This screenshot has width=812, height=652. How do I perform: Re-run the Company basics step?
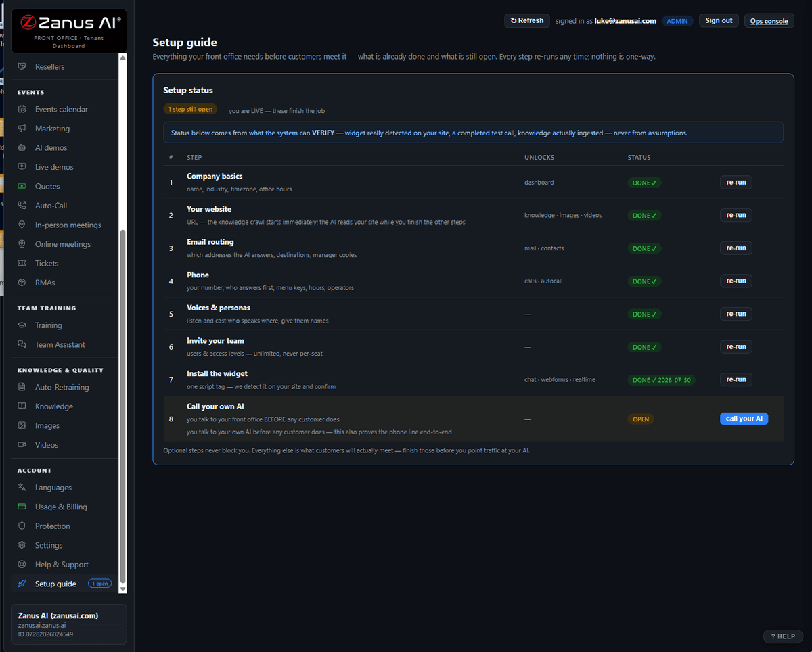tap(736, 183)
